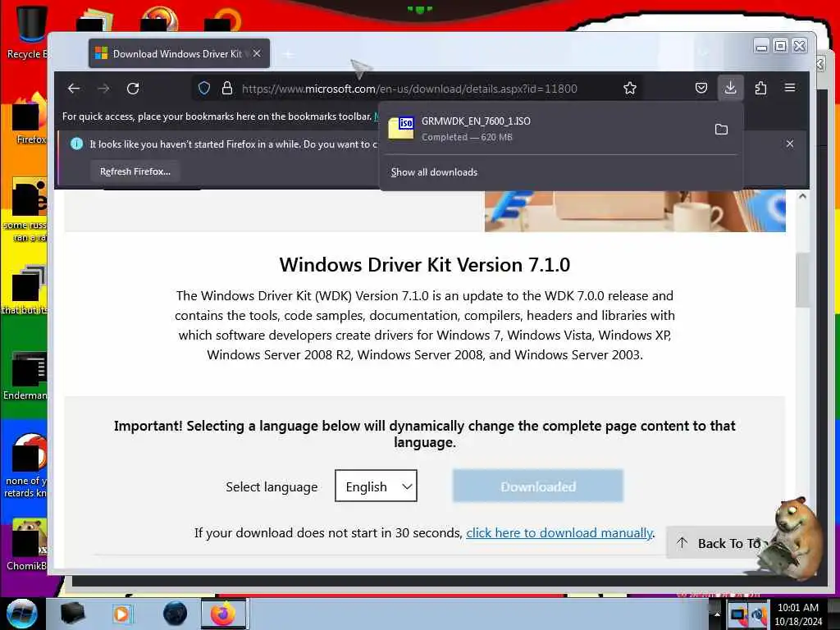840x630 pixels.
Task: Go back with the Firefox back arrow
Action: pos(74,89)
